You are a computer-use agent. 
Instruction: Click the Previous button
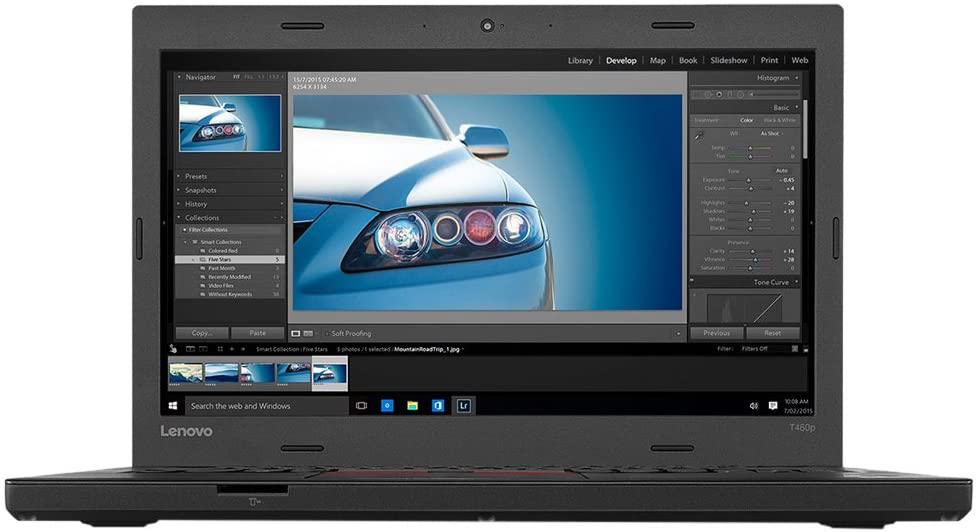(717, 333)
